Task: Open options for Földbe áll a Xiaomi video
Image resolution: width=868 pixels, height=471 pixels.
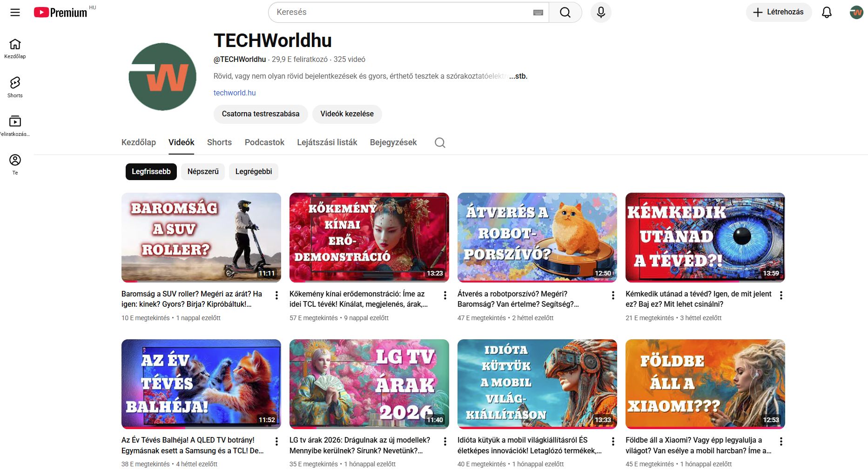Action: pos(781,441)
